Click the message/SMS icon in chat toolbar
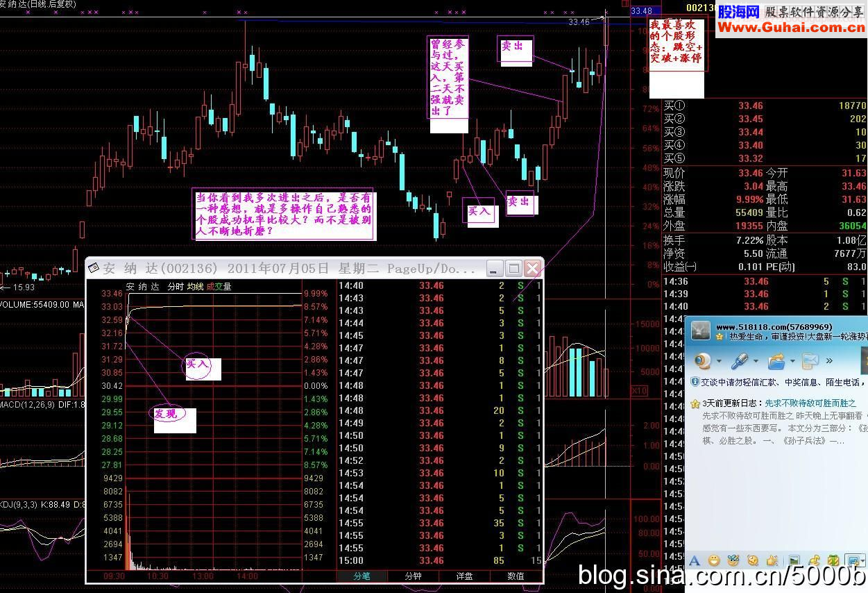Screen dimensions: 868x593 click(x=810, y=361)
